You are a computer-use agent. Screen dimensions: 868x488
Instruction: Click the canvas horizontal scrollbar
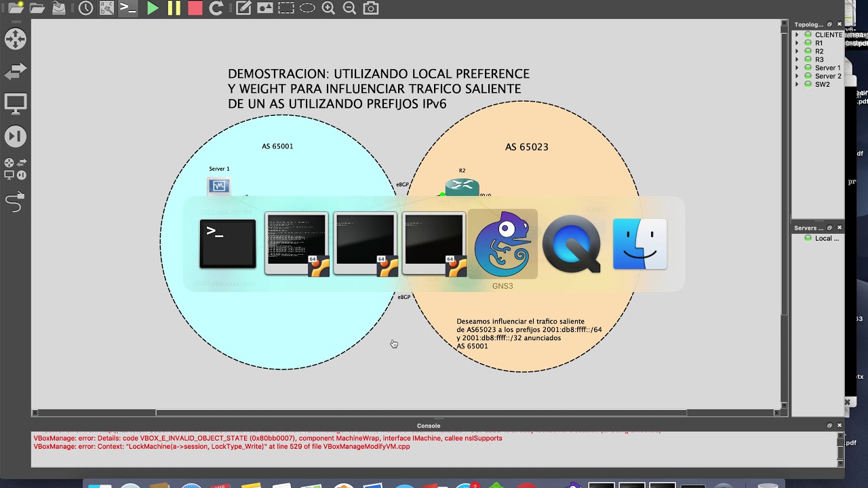[x=420, y=413]
